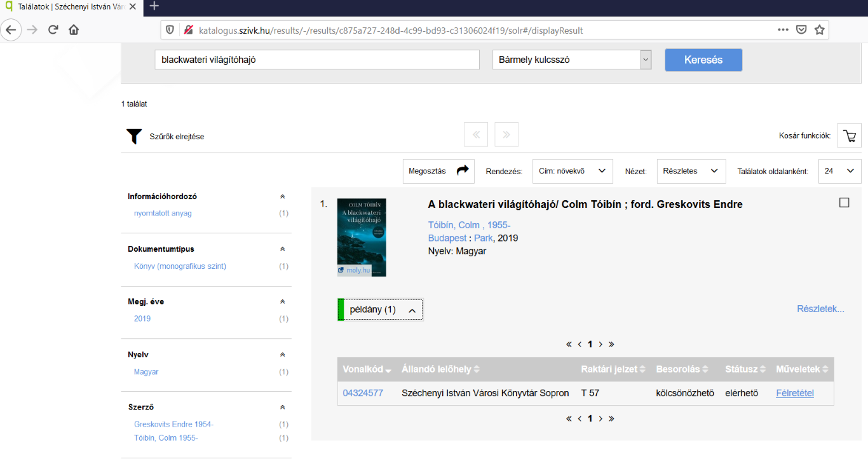The width and height of the screenshot is (868, 466).
Task: Reload the page with the refresh icon
Action: click(53, 30)
